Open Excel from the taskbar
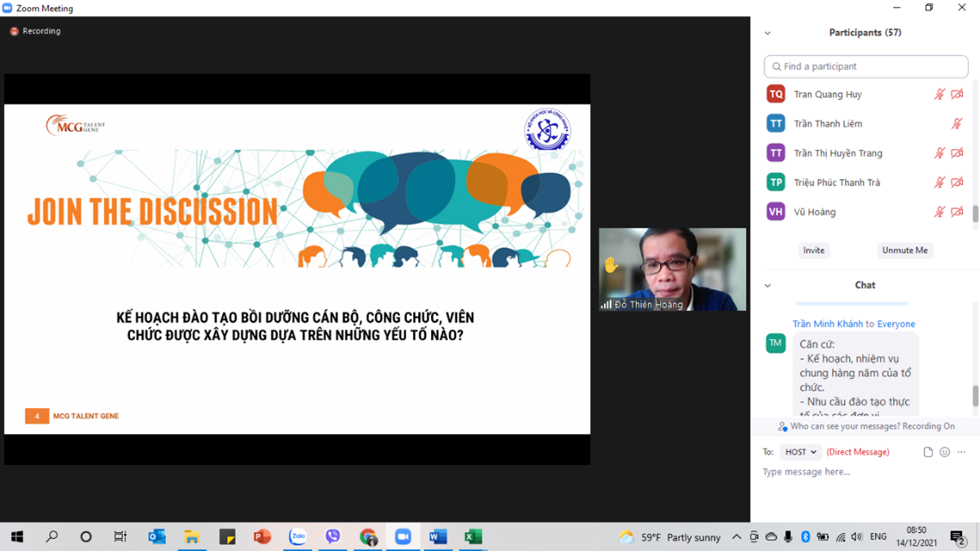The width and height of the screenshot is (980, 551). (473, 536)
